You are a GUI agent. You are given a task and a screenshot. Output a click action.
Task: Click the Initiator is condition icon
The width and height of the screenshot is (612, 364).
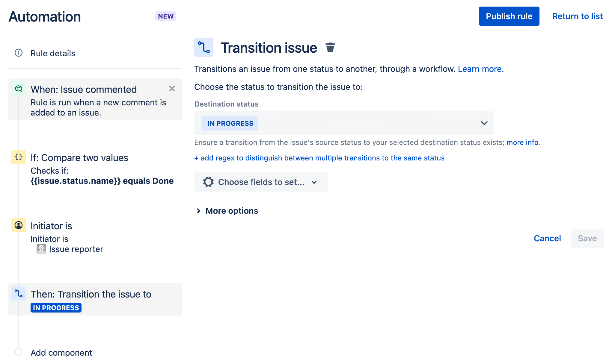coord(19,225)
